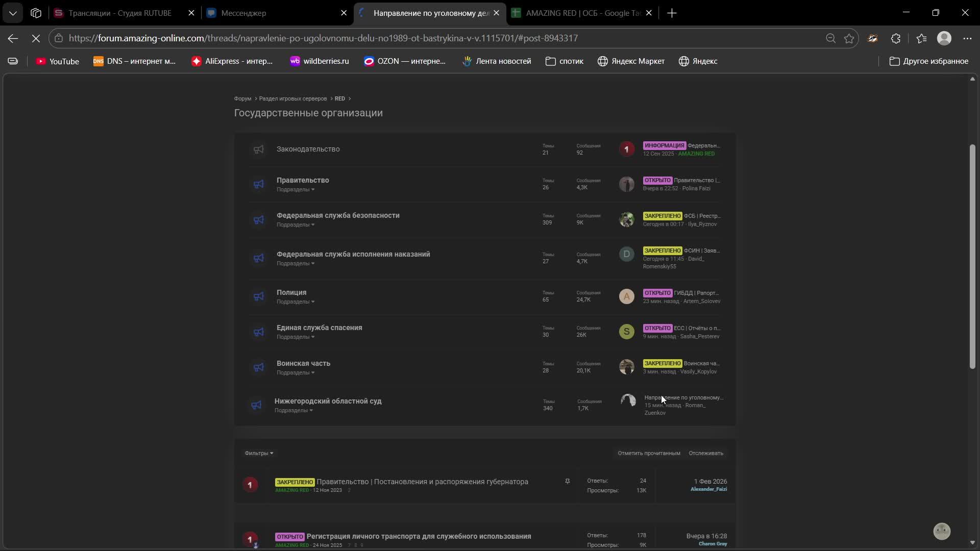980x551 pixels.
Task: Click the Правительство forum megaphone icon
Action: pos(259,184)
